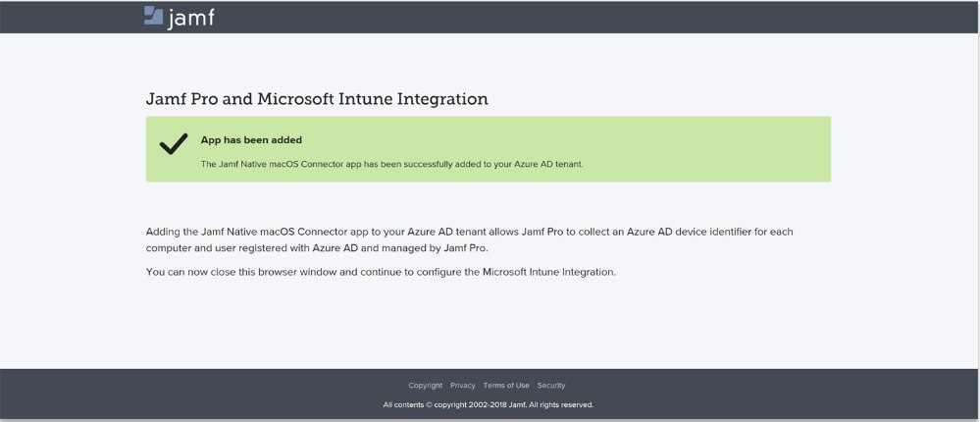Click the Jamf logo in the header
Viewport: 980px width, 422px height.
(x=179, y=17)
